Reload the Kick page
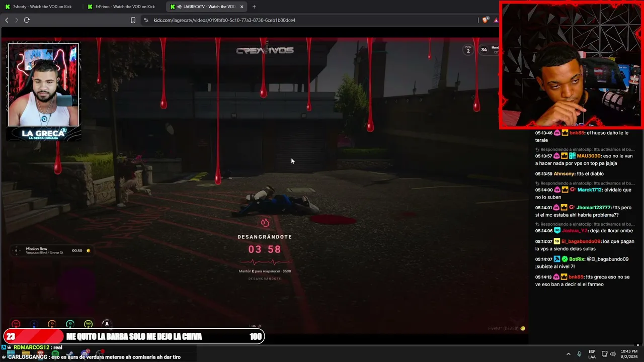Image resolution: width=644 pixels, height=362 pixels. [27, 20]
